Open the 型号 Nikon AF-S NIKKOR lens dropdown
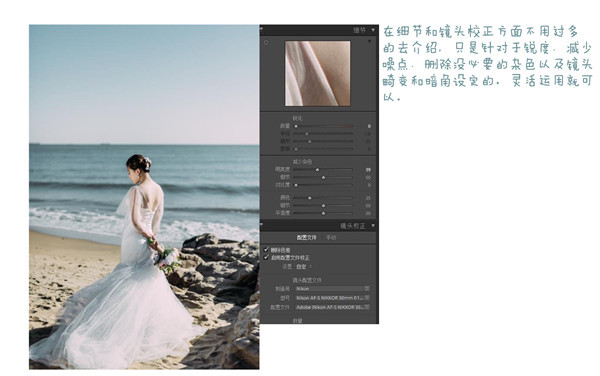The width and height of the screenshot is (600, 376). 332,298
